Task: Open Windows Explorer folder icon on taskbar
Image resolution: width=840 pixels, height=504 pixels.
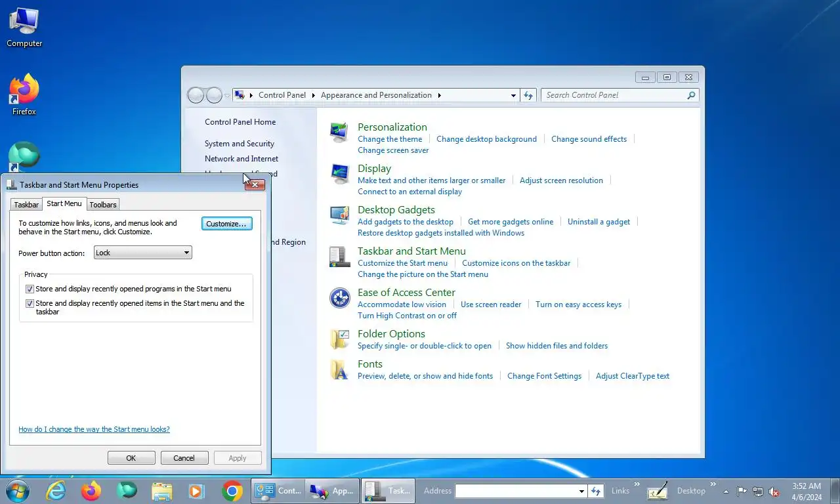Action: pyautogui.click(x=161, y=491)
